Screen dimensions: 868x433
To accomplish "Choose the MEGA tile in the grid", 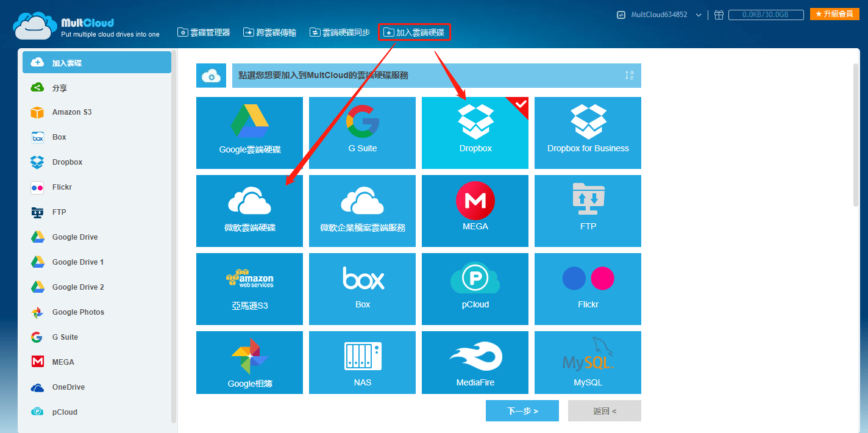I will 475,211.
